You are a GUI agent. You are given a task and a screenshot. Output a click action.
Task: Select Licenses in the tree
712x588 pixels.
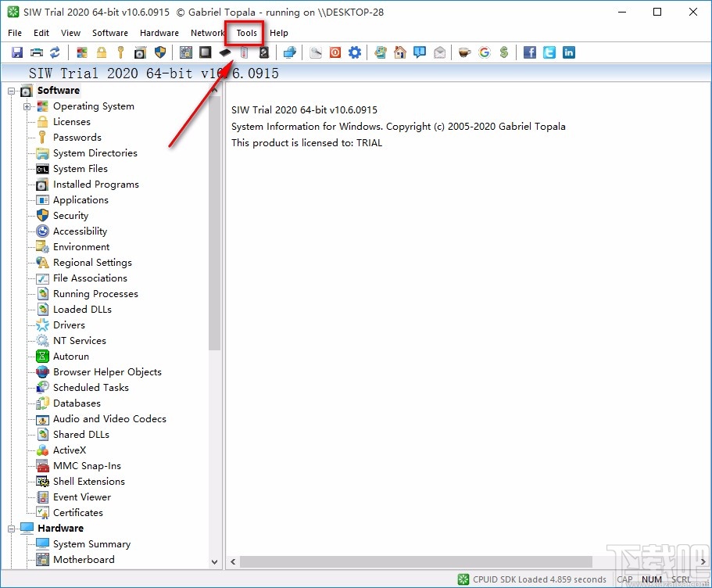(x=72, y=122)
